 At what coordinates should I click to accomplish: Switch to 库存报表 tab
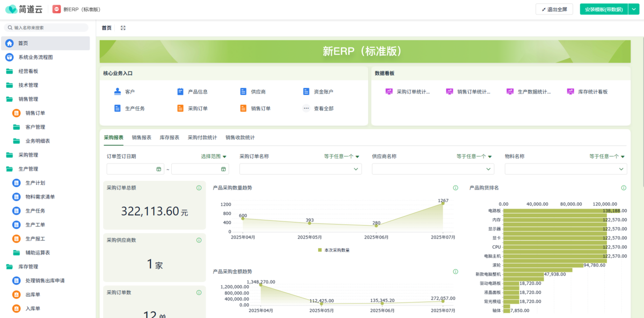pos(169,138)
